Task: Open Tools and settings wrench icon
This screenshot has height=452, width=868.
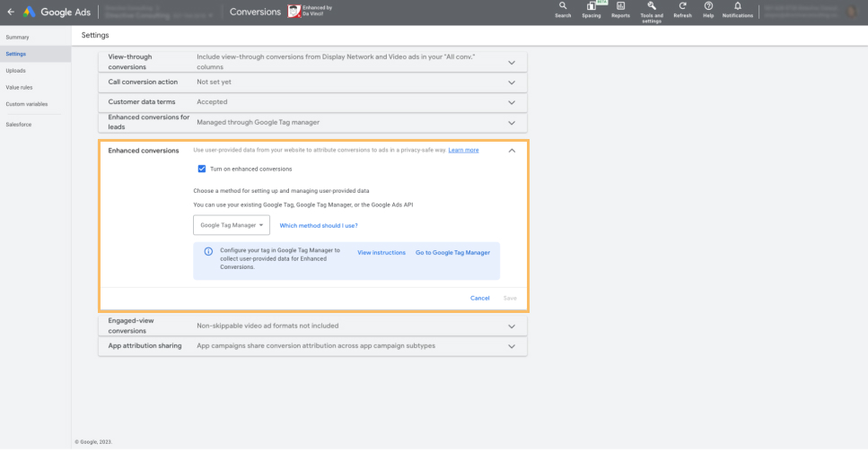Action: 652,12
